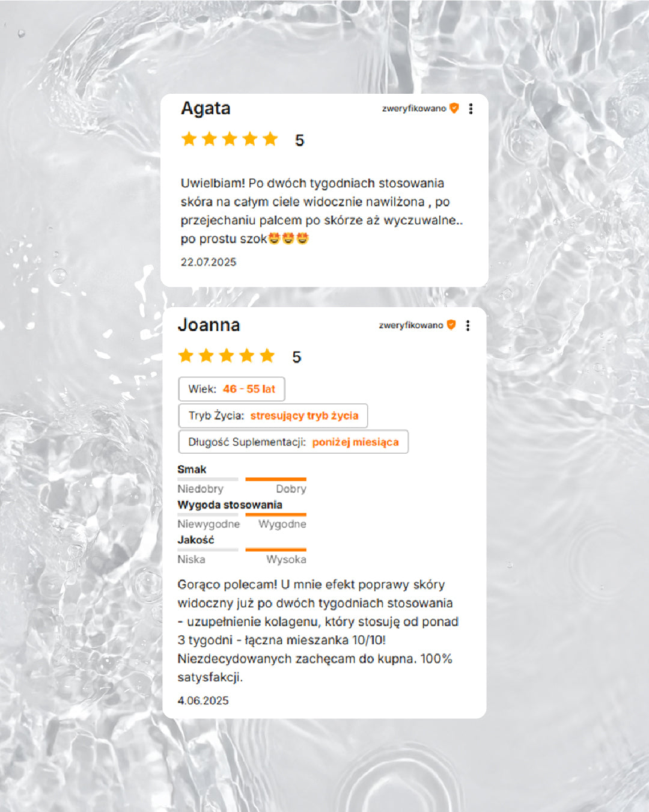Image resolution: width=649 pixels, height=812 pixels.
Task: Click the orange Wygodne bar under Wygoda stosowania
Action: pyautogui.click(x=276, y=514)
